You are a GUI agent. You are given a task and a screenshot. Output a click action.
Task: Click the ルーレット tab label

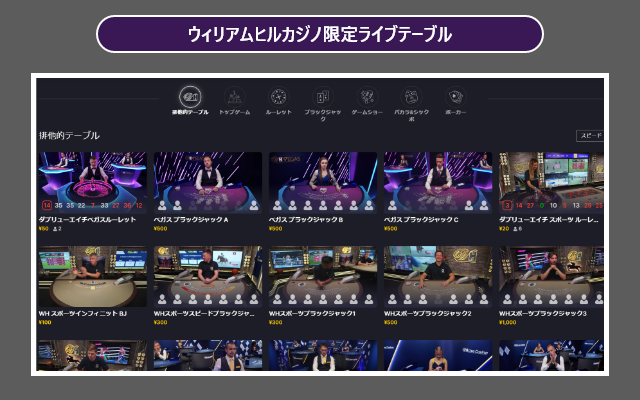point(279,114)
